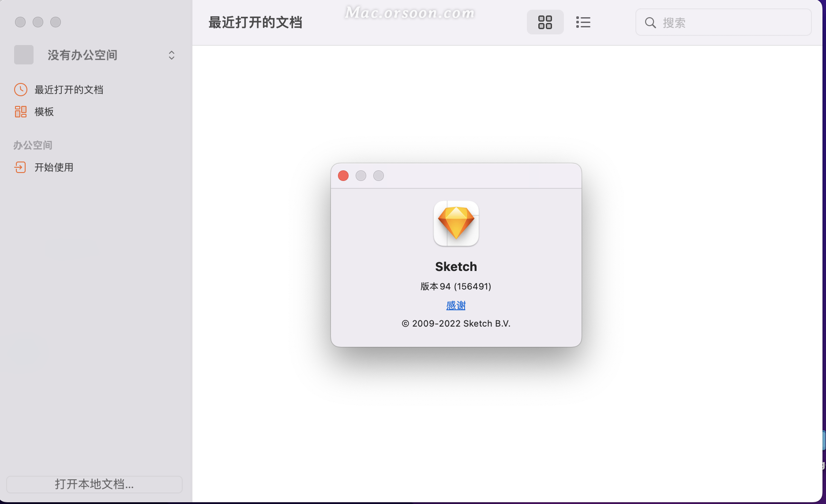Screen dimensions: 826x504
Task: Click the Sketch diamond app icon
Action: coord(456,223)
